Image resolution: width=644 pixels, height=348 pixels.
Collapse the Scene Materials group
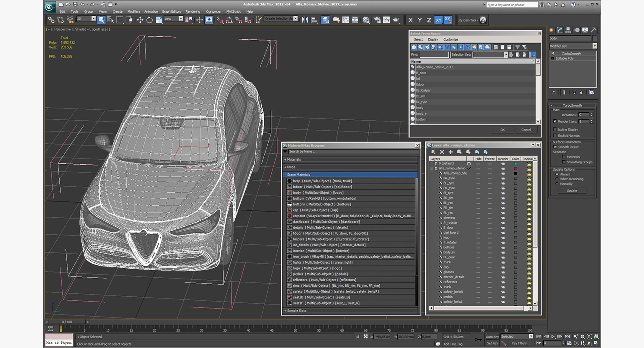350,175
